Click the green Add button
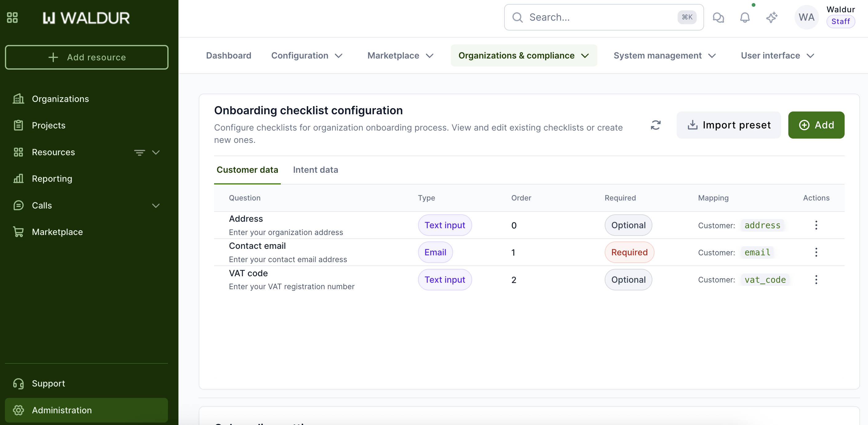 (816, 125)
